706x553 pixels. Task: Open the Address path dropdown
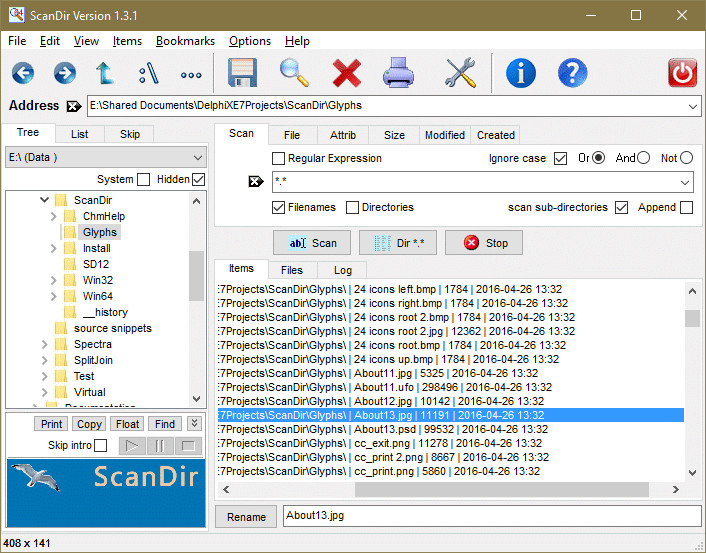tap(692, 107)
